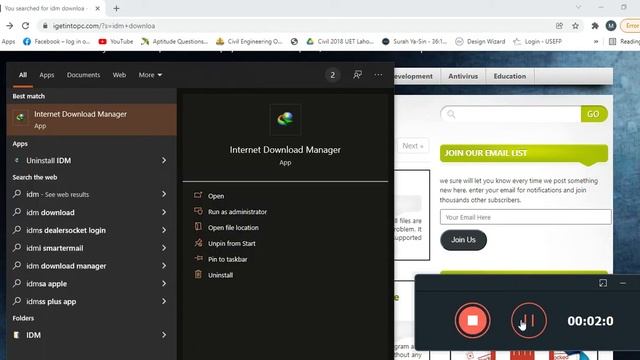Screen dimensions: 640x360
Task: Expand idmss plus app arrow
Action: pos(164,301)
